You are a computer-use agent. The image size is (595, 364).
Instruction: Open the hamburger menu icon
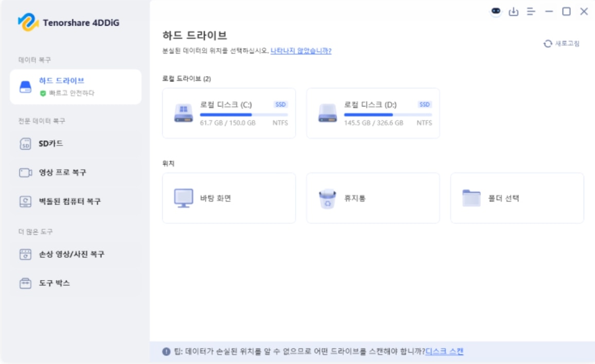[x=531, y=12]
